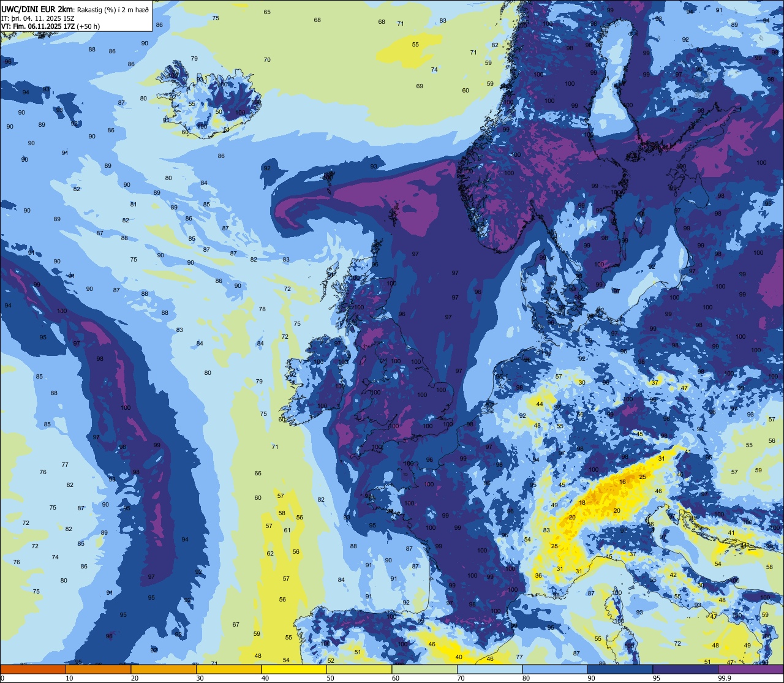The width and height of the screenshot is (784, 683).
Task: Click the humidity value '69' in Norwegian Sea
Action: 420,86
